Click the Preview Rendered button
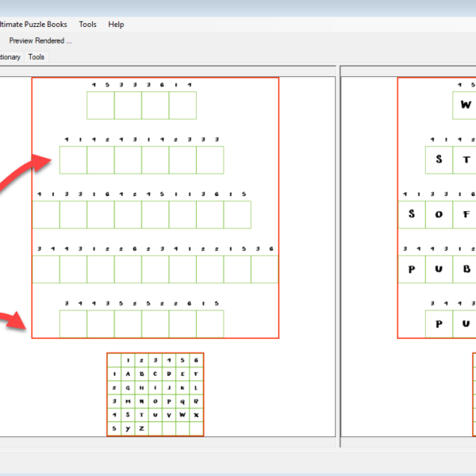 coord(40,40)
